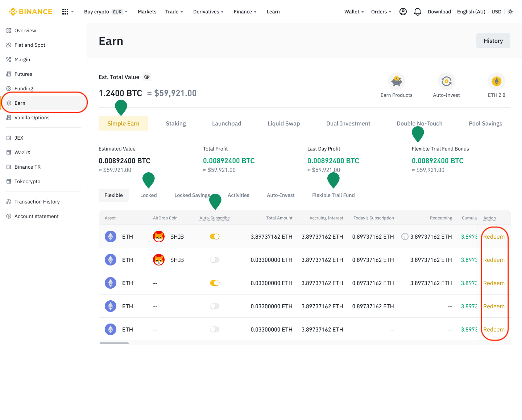
Task: Open the Flexible Trail Fund sub-tab
Action: tap(333, 195)
